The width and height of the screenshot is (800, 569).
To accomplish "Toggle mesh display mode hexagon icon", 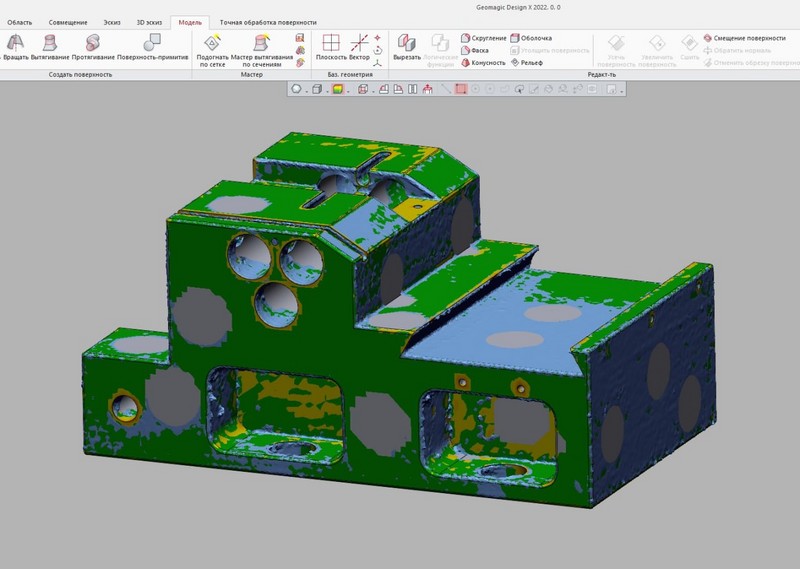I will tap(296, 89).
